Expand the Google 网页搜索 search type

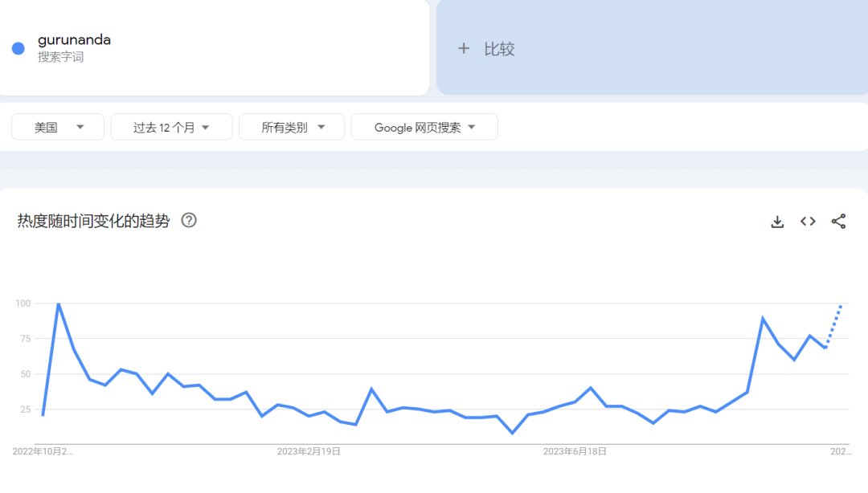point(424,127)
